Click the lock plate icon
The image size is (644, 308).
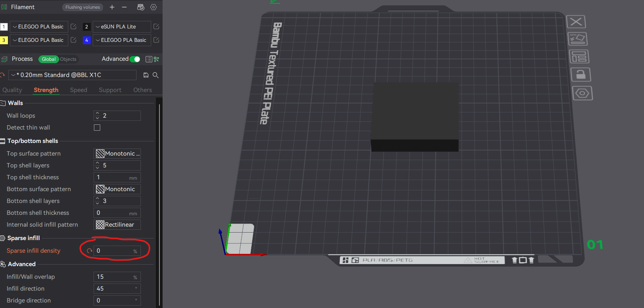tap(580, 75)
